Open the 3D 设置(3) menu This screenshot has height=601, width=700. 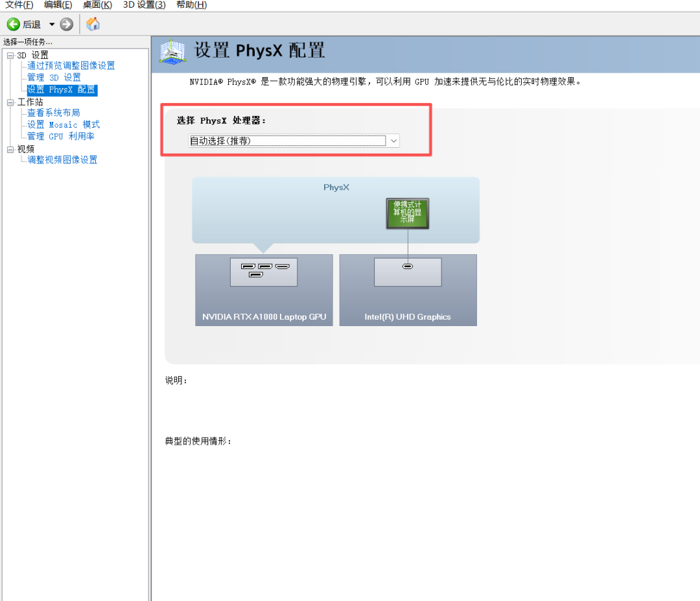click(144, 5)
